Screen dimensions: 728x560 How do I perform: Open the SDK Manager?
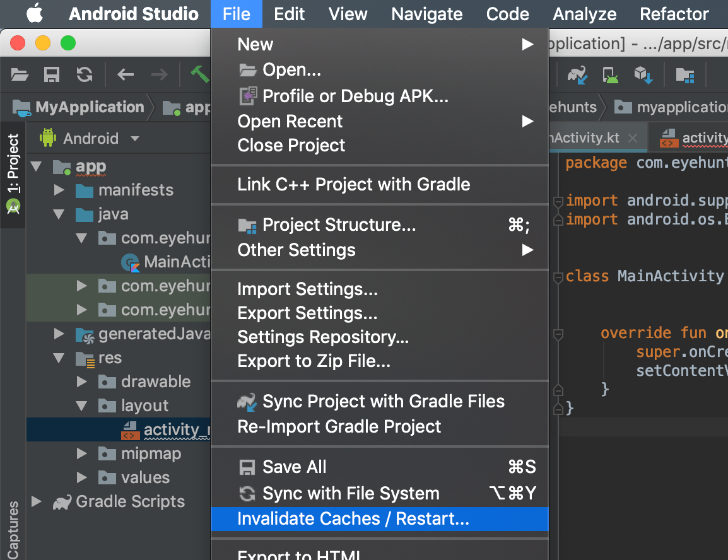pos(643,74)
